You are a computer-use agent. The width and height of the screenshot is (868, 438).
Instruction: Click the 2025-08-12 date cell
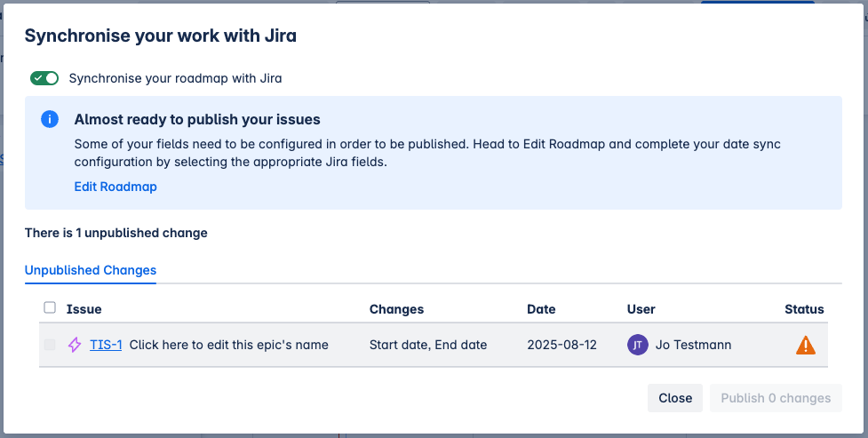562,345
